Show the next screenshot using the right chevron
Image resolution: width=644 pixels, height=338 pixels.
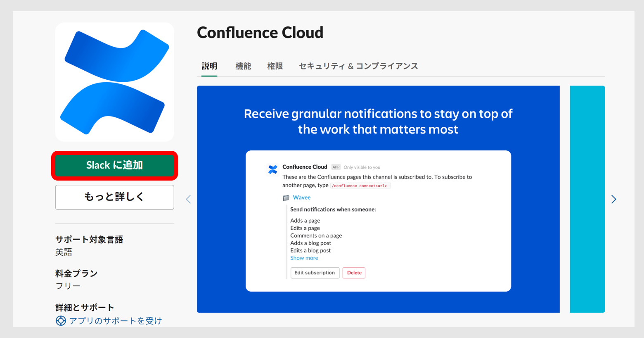click(x=613, y=199)
